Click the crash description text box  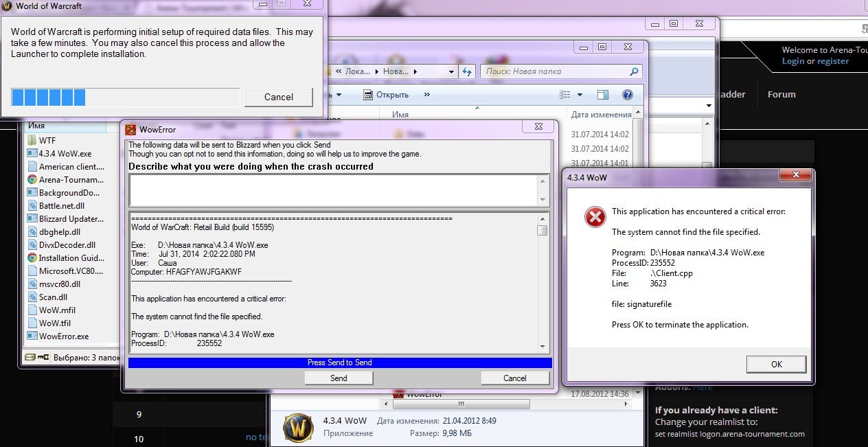pos(334,190)
